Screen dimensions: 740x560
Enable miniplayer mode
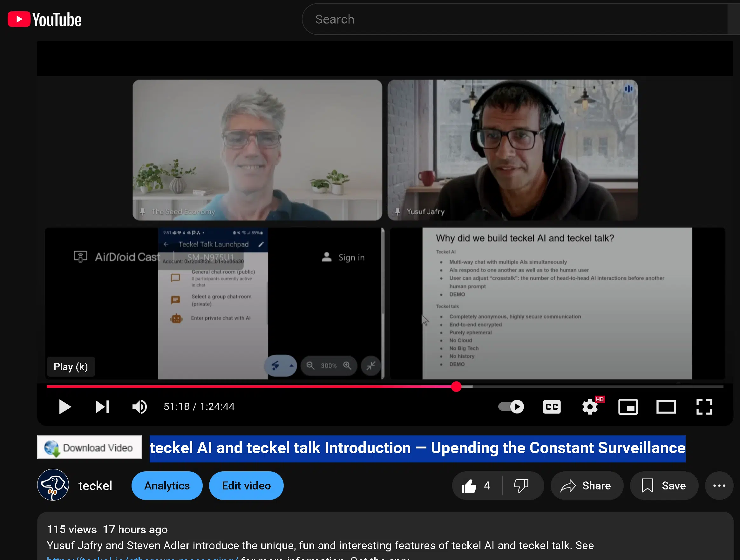[x=628, y=407]
